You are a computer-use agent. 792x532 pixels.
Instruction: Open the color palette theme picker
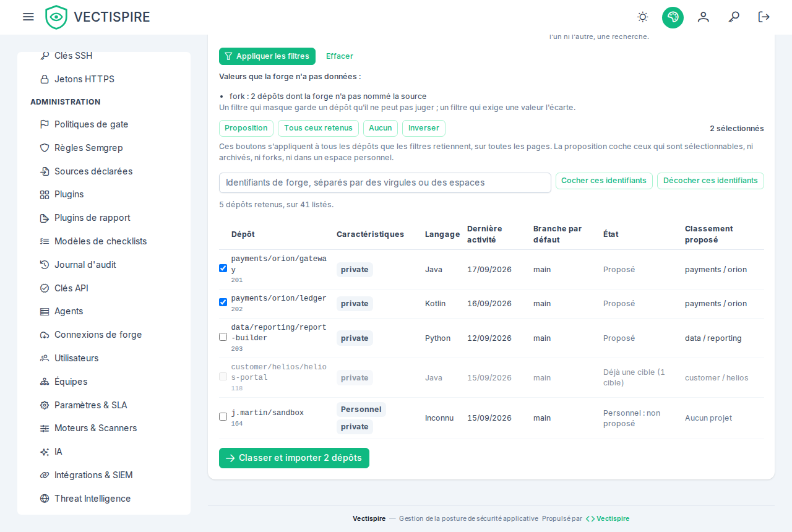click(x=673, y=17)
